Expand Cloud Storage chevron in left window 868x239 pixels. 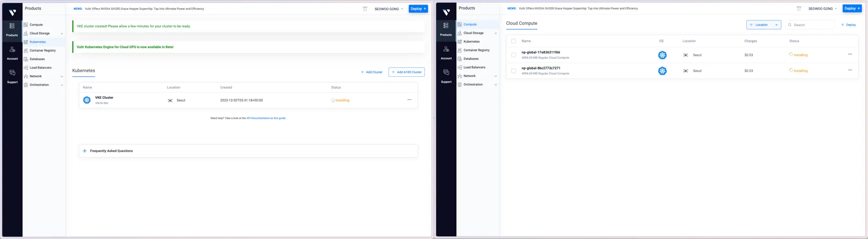(62, 33)
